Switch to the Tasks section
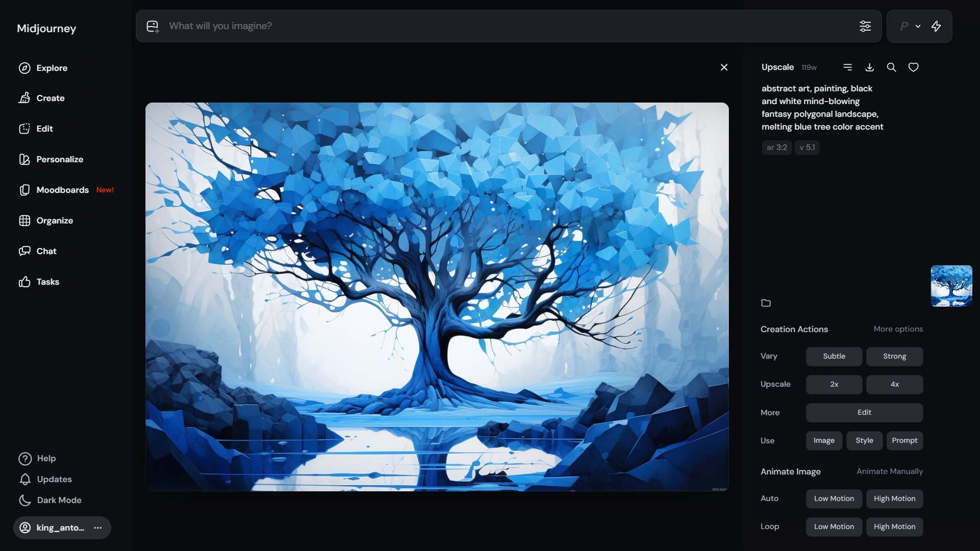The width and height of the screenshot is (980, 551). (46, 282)
